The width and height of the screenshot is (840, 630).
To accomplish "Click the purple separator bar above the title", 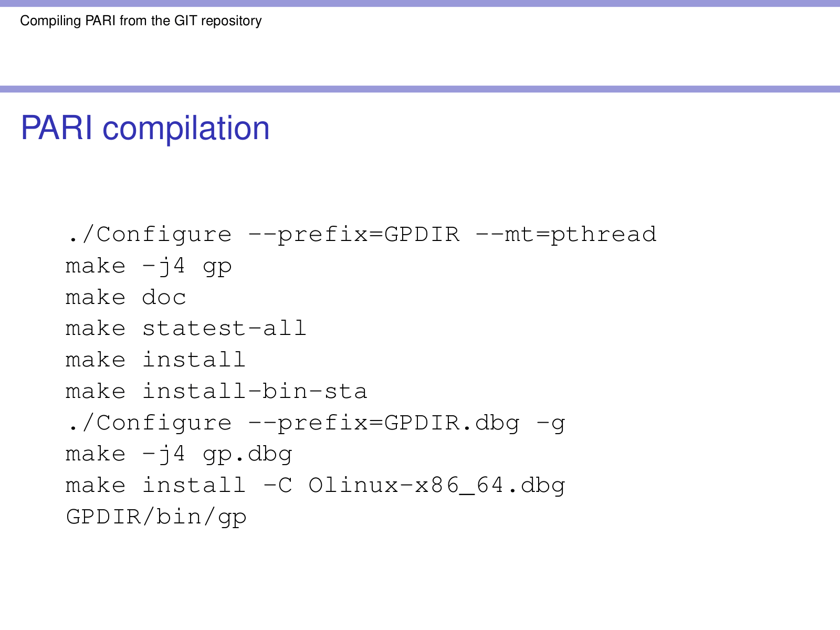I will coord(420,89).
